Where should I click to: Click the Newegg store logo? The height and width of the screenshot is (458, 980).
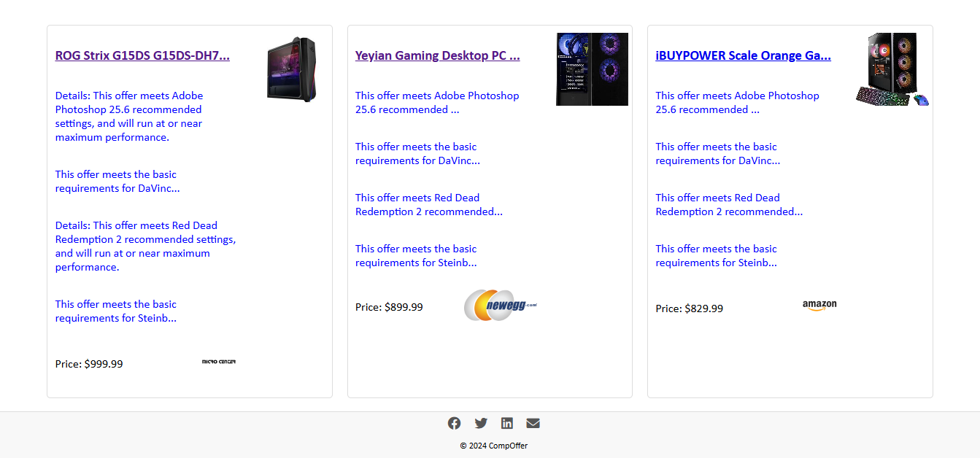pos(501,305)
